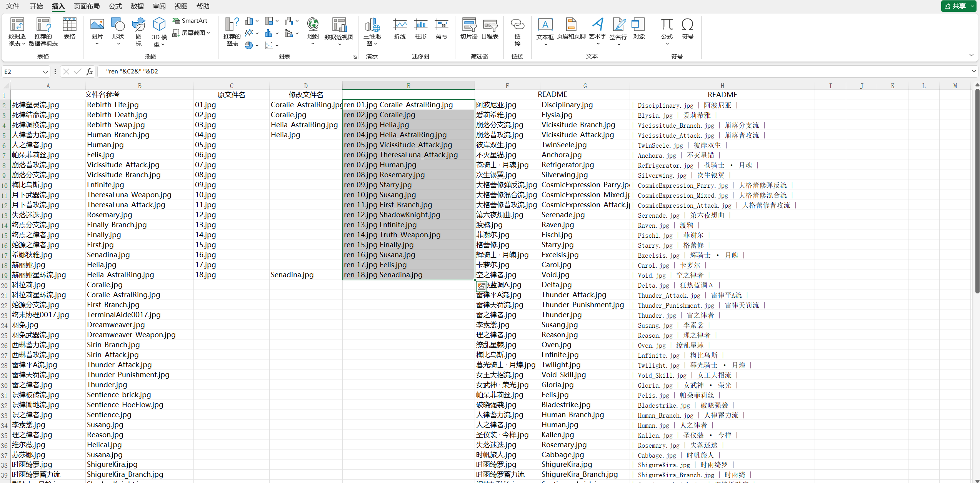Open Shapes gallery

pyautogui.click(x=118, y=32)
